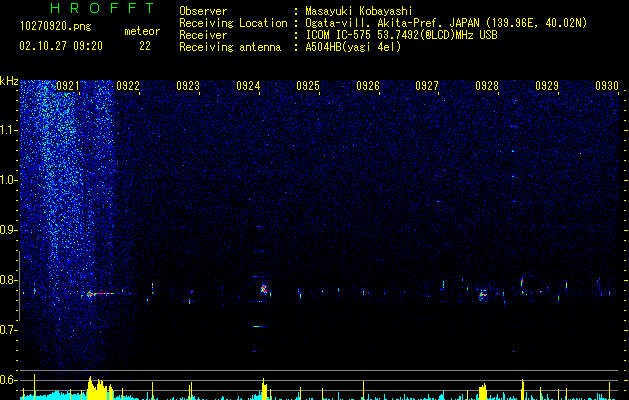Click the Observer label

pyautogui.click(x=203, y=11)
